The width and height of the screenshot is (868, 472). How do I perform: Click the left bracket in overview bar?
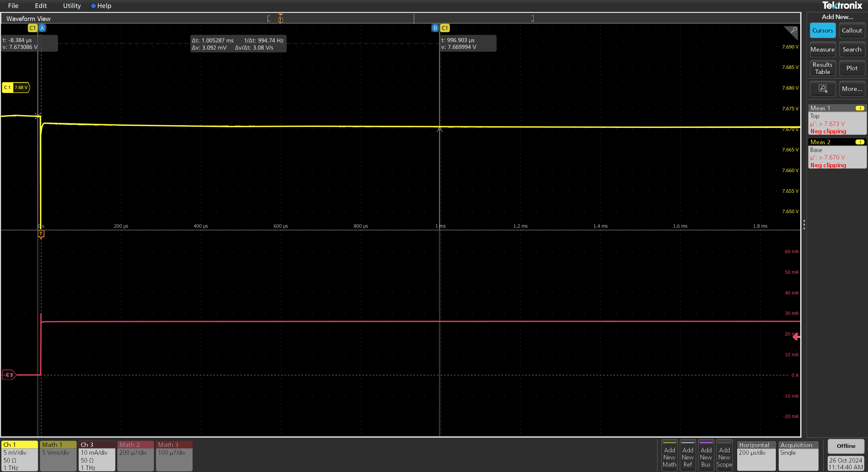click(269, 18)
